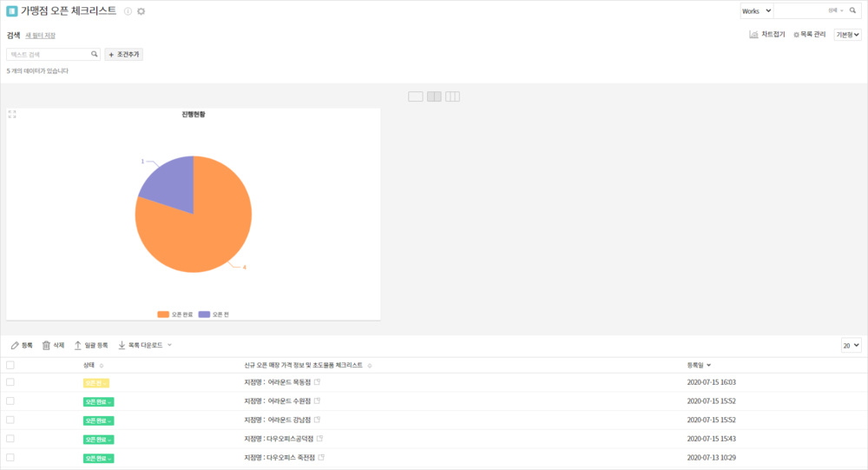Click the 새 필터 저장 link
868x470 pixels.
41,36
